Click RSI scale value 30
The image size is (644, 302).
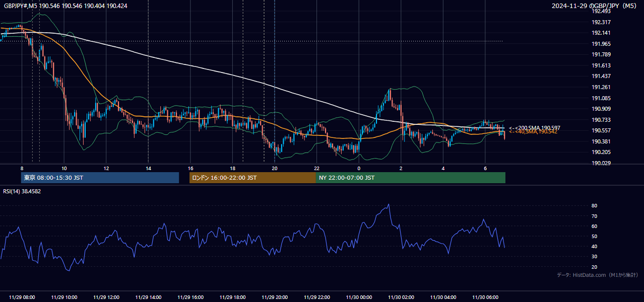[x=594, y=257]
